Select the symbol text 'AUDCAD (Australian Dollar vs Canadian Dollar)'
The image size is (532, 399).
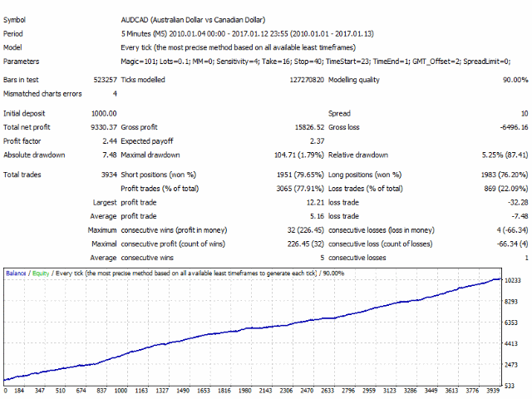tap(193, 20)
